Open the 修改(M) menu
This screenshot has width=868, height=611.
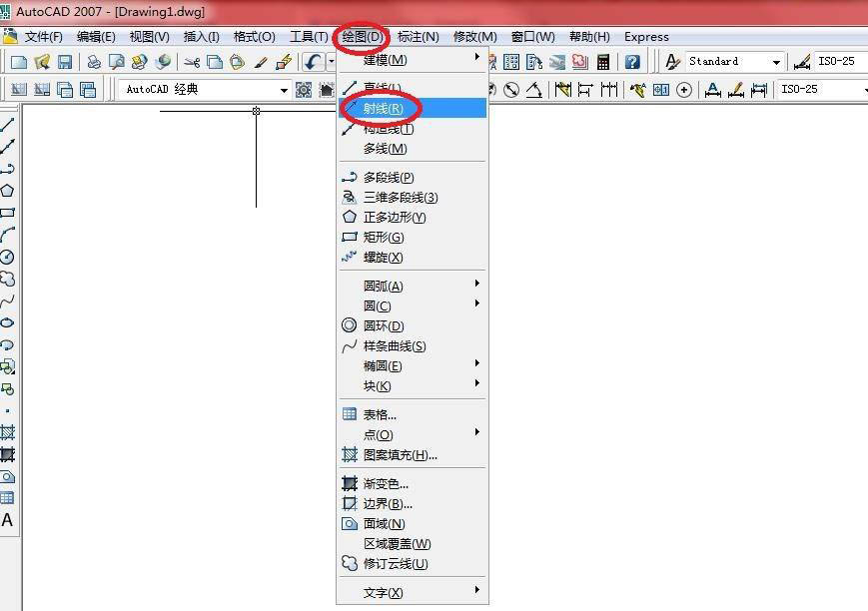click(x=475, y=37)
